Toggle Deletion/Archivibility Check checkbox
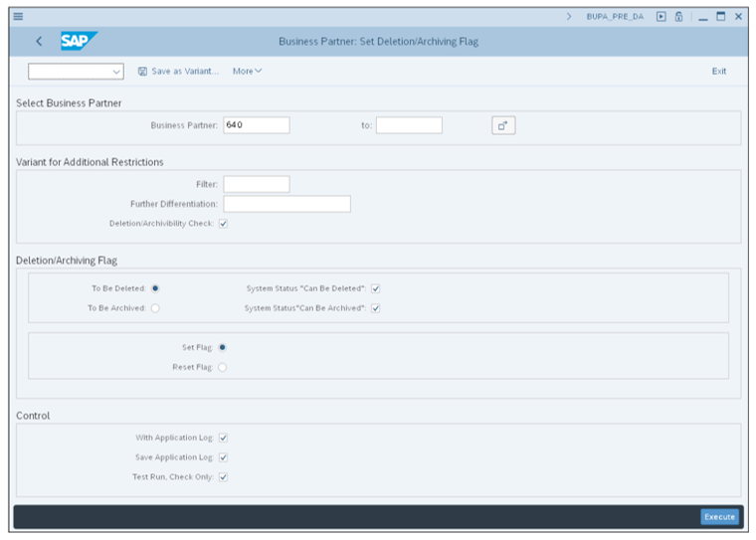 click(x=223, y=224)
